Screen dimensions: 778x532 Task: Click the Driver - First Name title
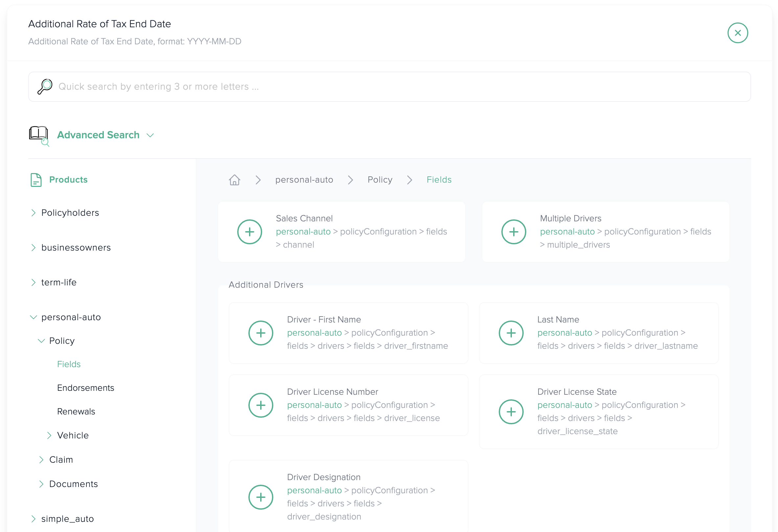pyautogui.click(x=324, y=320)
